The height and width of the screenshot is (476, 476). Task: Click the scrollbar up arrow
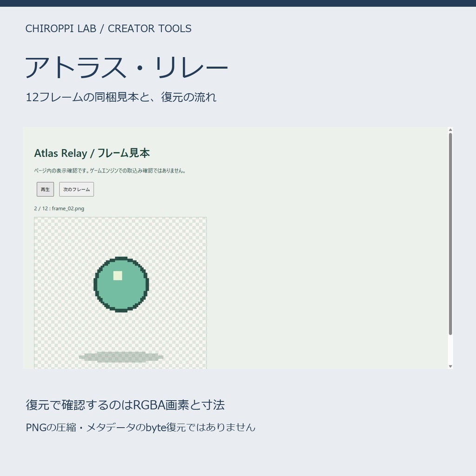pos(450,130)
